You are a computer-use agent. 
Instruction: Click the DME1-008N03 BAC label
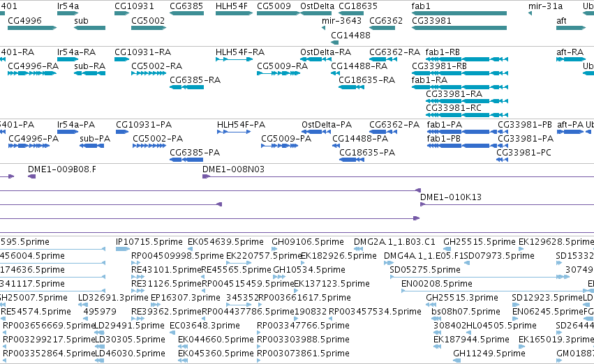(233, 169)
